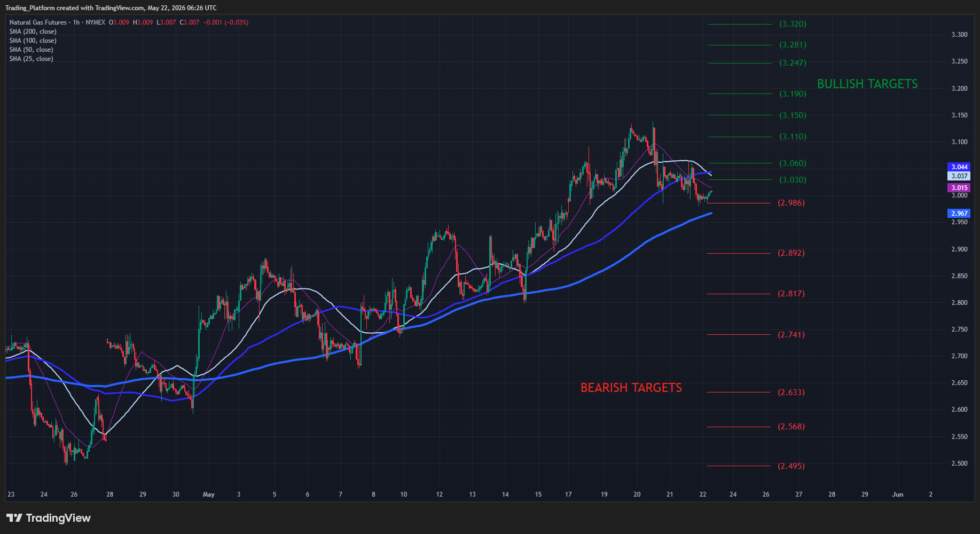Click the 3.037 price tag on axis
980x534 pixels.
959,176
